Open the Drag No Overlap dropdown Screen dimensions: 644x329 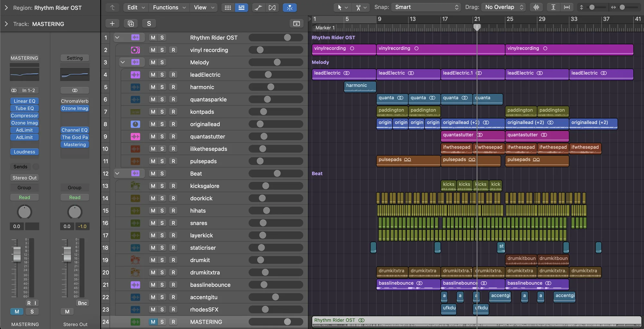click(503, 7)
